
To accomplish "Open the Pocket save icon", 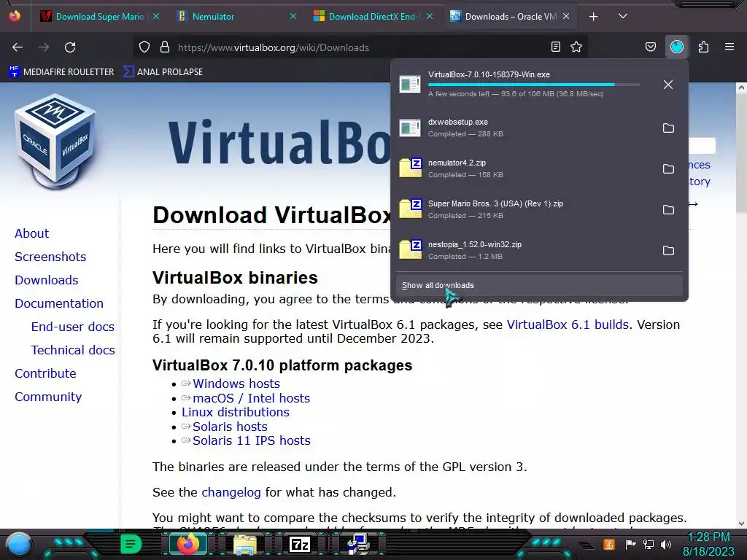I will point(650,47).
